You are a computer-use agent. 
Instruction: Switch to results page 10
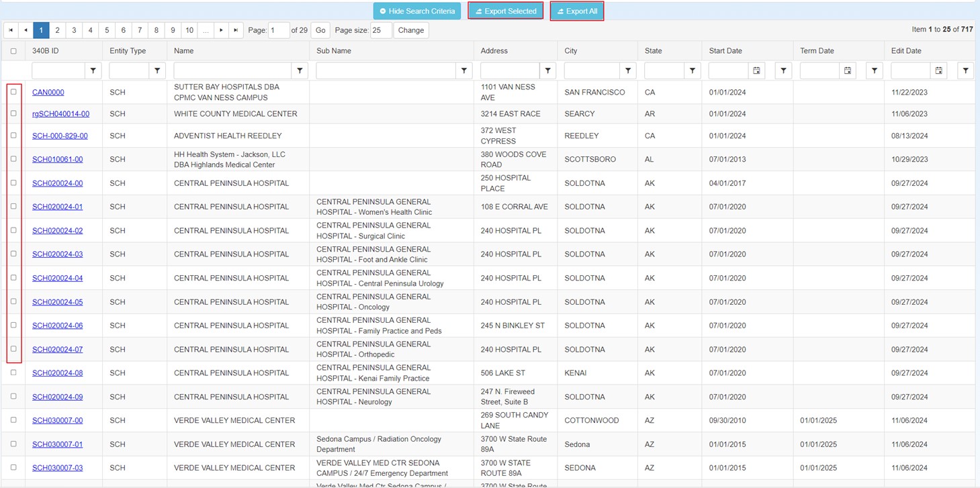click(189, 30)
